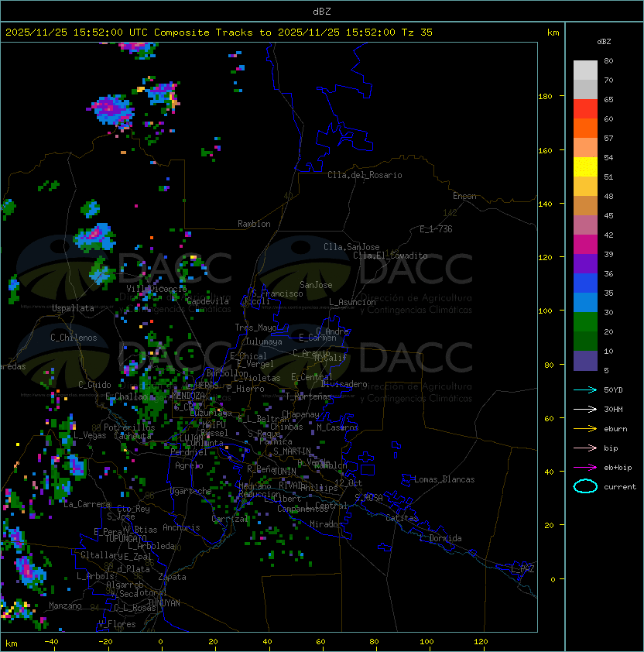Click the Potrerillos map label
644x652 pixels.
tap(129, 427)
